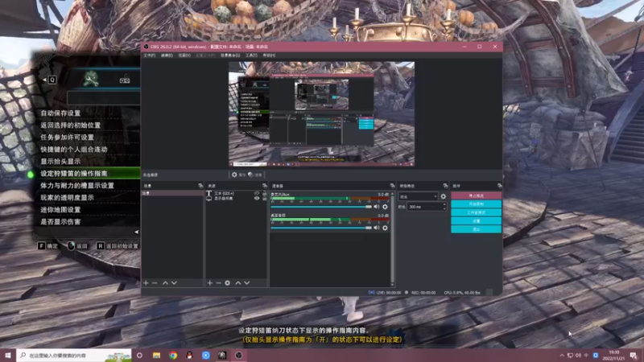Select 迷你地图设置 in game menu
Image resolution: width=644 pixels, height=362 pixels.
click(x=60, y=209)
